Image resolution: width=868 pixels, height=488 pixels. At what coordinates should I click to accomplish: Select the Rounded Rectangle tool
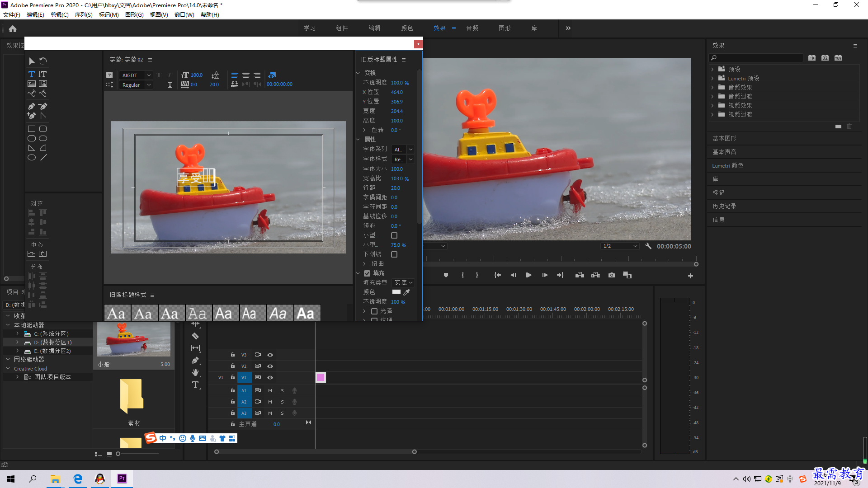click(x=43, y=129)
